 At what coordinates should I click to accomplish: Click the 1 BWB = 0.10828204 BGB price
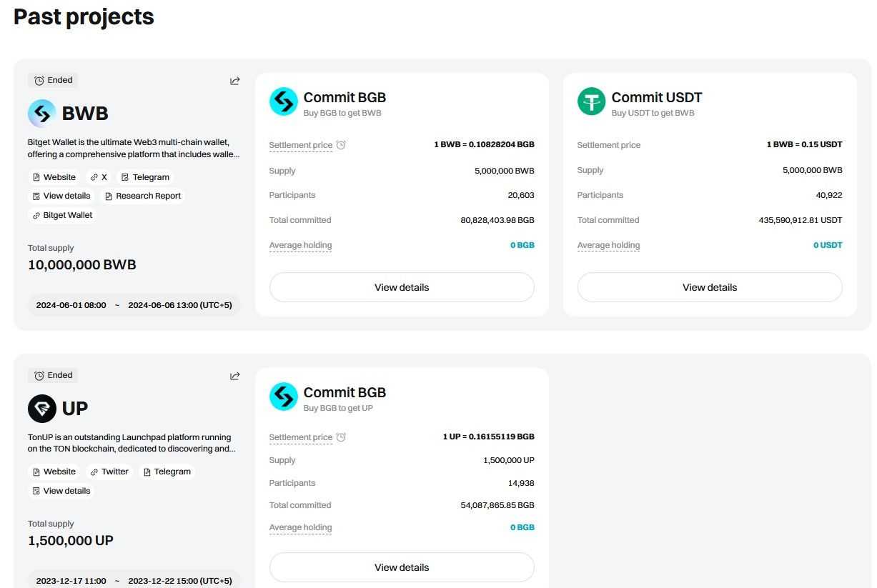point(484,144)
